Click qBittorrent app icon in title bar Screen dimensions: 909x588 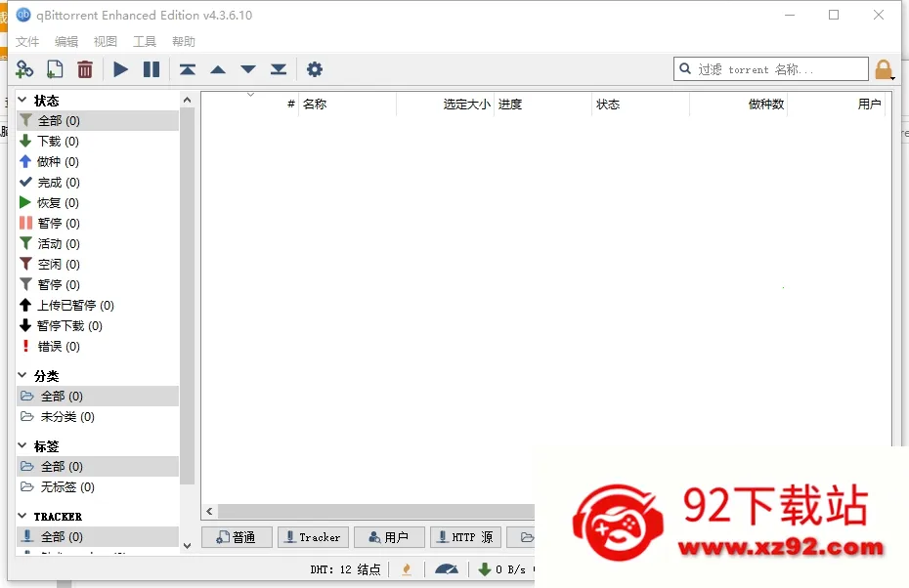[23, 15]
